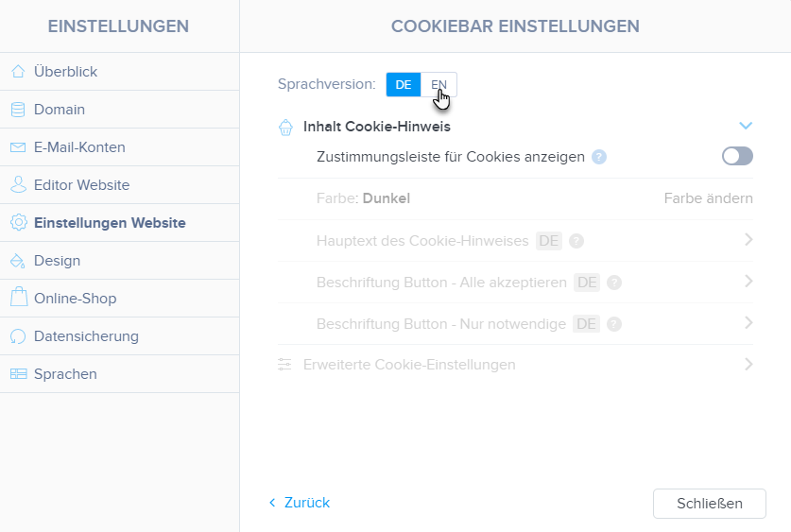The width and height of the screenshot is (791, 532).
Task: Switch language version to EN
Action: pos(438,84)
